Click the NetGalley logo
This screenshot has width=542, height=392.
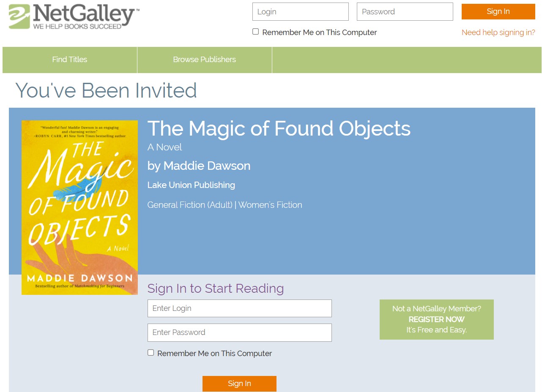(74, 16)
